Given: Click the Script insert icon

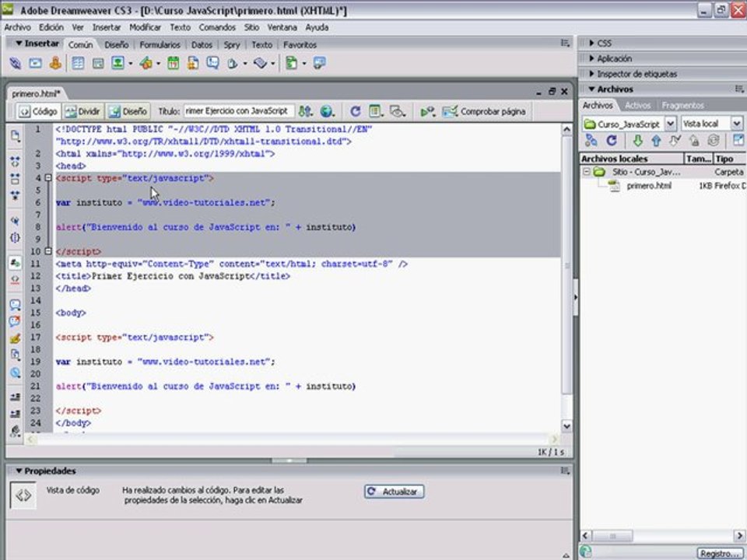Looking at the screenshot, I should point(261,63).
